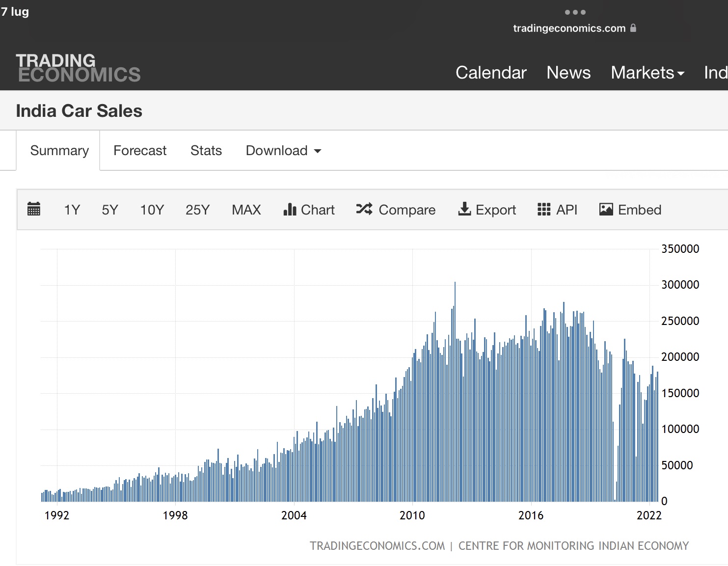
Task: Tap the padlock icon next to the URL
Action: (x=633, y=28)
